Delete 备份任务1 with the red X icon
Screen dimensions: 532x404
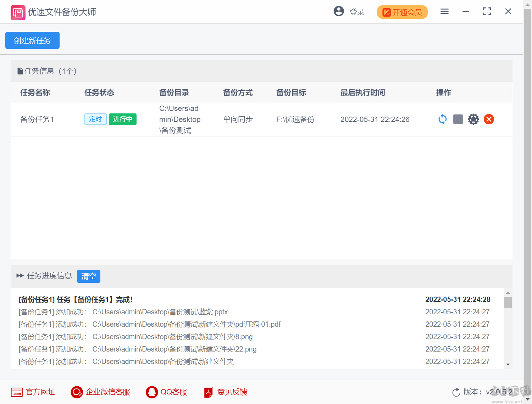coord(489,119)
